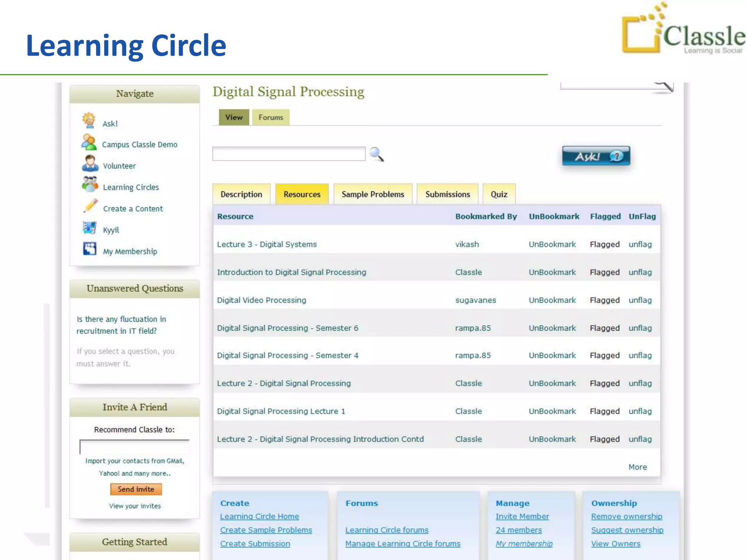Image resolution: width=747 pixels, height=560 pixels.
Task: Click the Kyyil icon in Navigate
Action: [89, 227]
